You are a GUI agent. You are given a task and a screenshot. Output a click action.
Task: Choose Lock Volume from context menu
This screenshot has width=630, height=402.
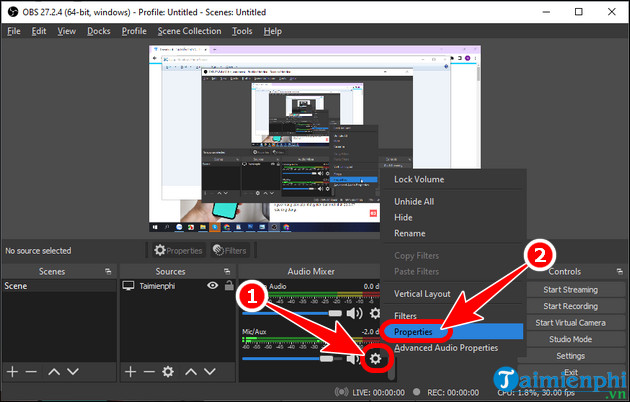[x=419, y=180]
